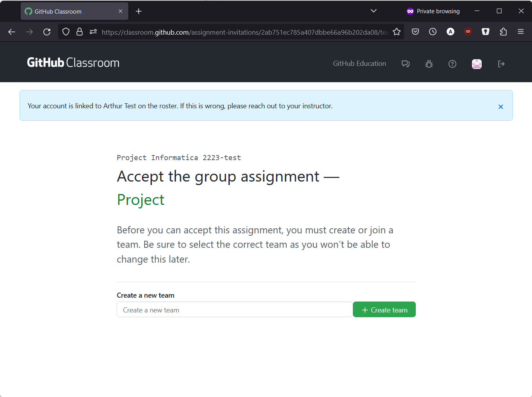Viewport: 532px width, 397px height.
Task: Click the bug report icon
Action: pyautogui.click(x=429, y=64)
